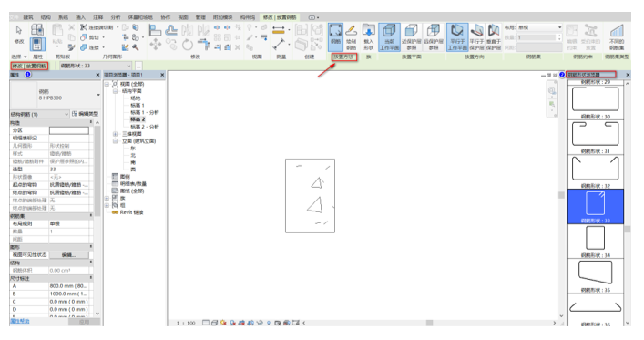Screen dimensions: 644x340
Task: Select rebar shape 34 thumbnail
Action: click(595, 238)
